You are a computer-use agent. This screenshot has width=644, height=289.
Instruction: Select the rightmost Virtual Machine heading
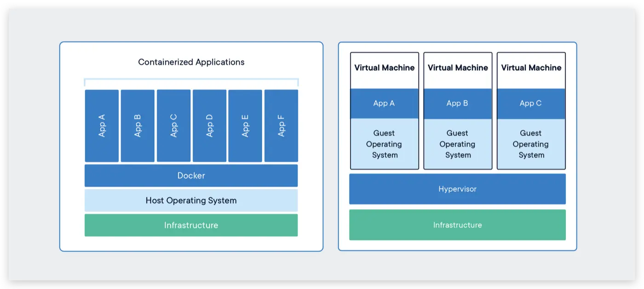coord(531,68)
